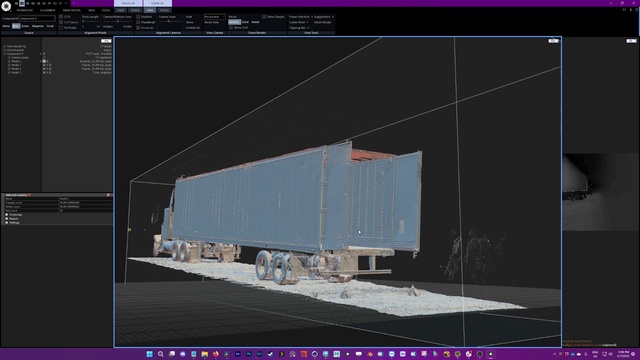Toggle the Show Grid checkbox
Viewport: 640px width, 360px height.
click(231, 27)
